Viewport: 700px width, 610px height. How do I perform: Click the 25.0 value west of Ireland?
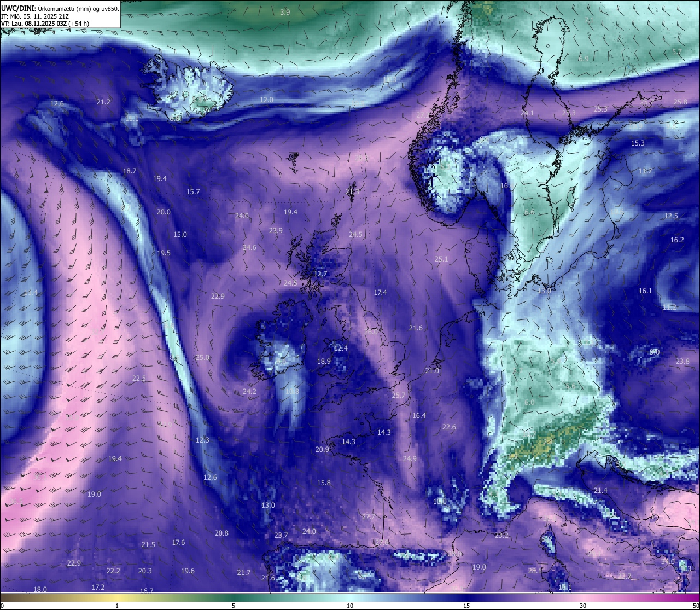point(203,357)
